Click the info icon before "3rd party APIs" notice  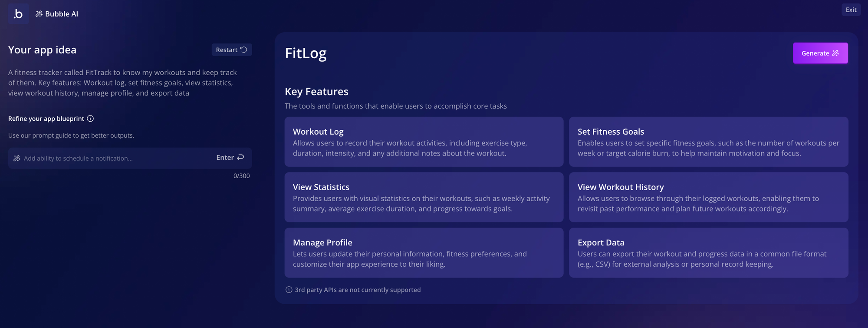coord(288,290)
